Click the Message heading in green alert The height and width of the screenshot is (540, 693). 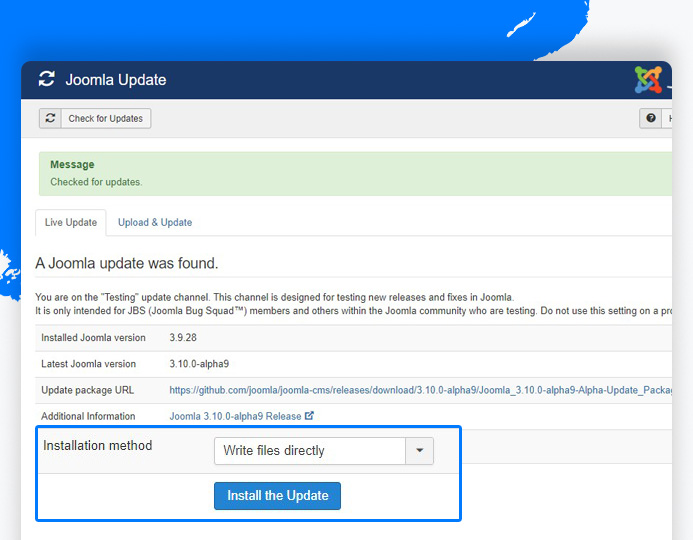[72, 164]
